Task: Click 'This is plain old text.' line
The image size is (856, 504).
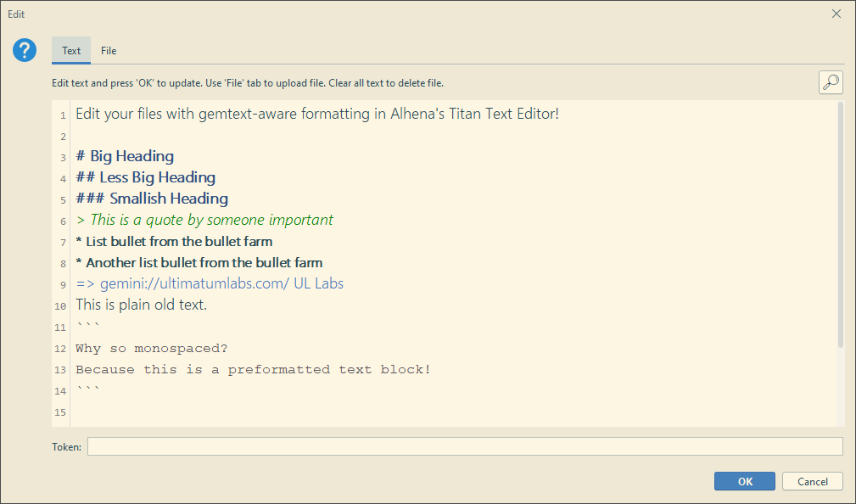Action: (142, 305)
